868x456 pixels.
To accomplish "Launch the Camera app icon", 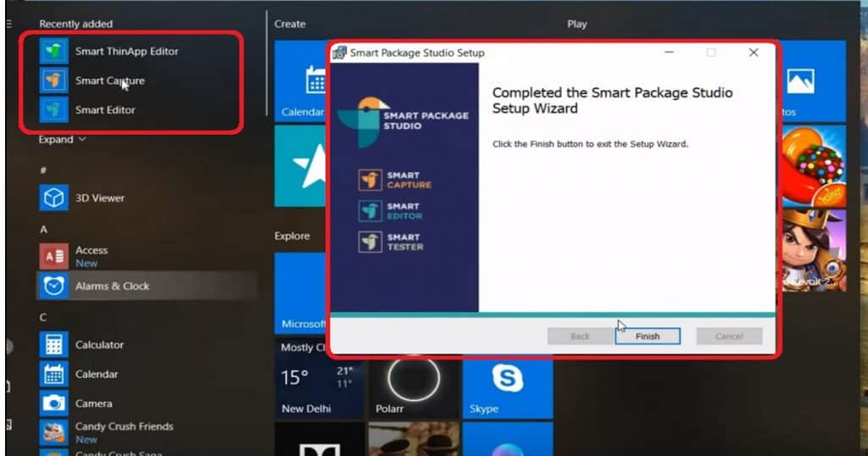I will tap(53, 403).
